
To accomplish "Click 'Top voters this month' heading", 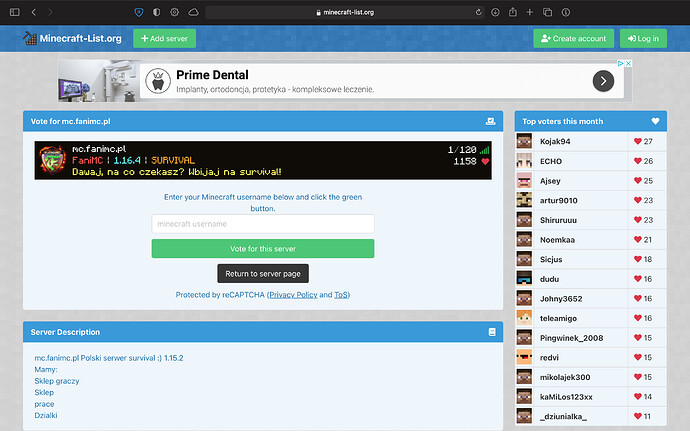I will pos(562,121).
